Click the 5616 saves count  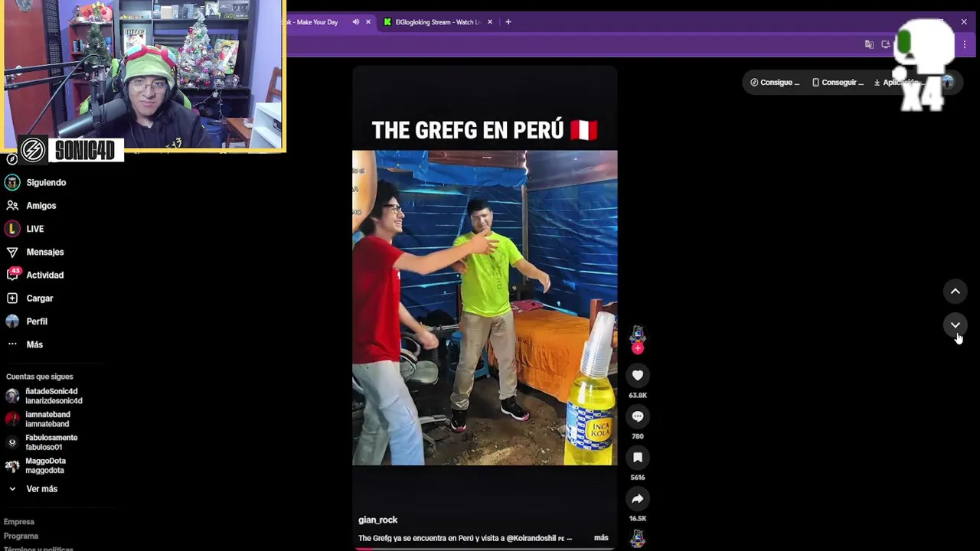(638, 478)
